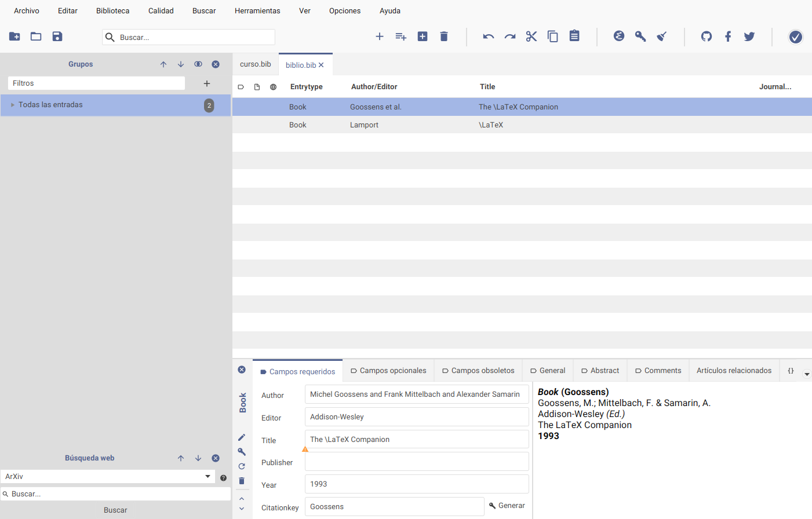Close the Búsqueda web panel
This screenshot has height=519, width=812.
[216, 458]
